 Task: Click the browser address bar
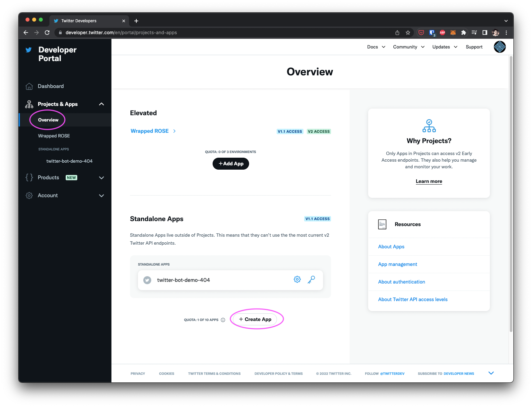click(121, 33)
